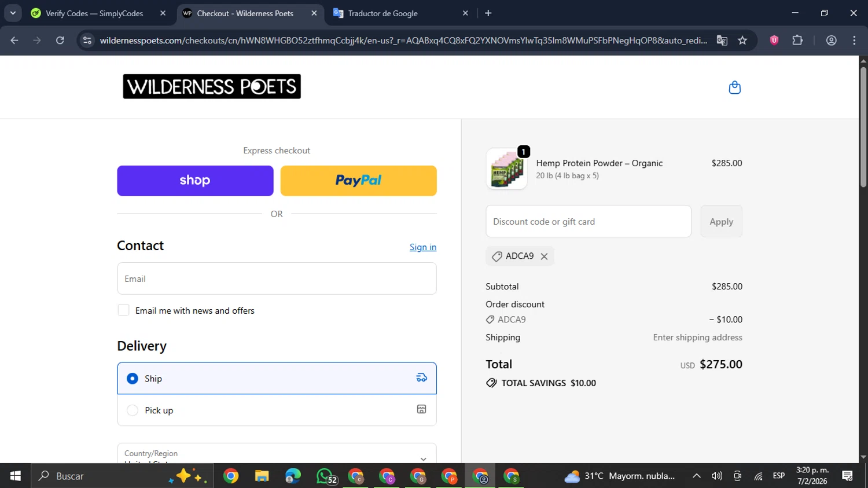868x488 pixels.
Task: Close the Verify Codes — SimplyCodes tab
Action: click(x=163, y=13)
